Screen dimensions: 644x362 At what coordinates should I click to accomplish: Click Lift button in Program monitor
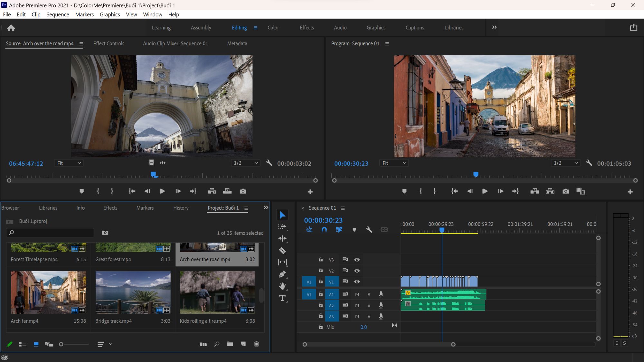pyautogui.click(x=535, y=191)
